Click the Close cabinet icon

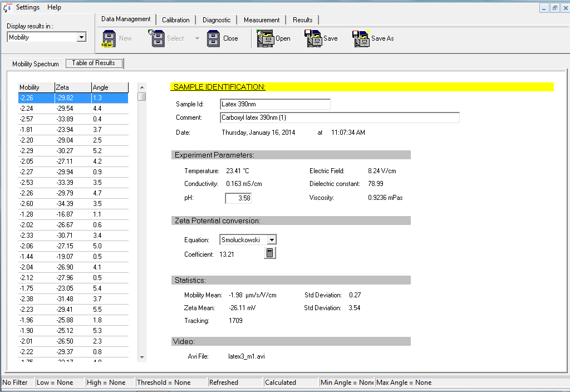point(214,38)
